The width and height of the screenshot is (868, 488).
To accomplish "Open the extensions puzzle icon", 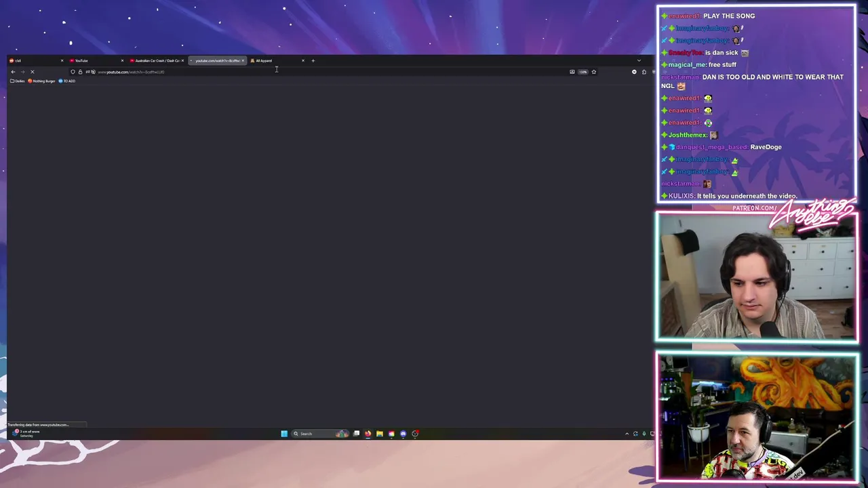I will tap(644, 72).
